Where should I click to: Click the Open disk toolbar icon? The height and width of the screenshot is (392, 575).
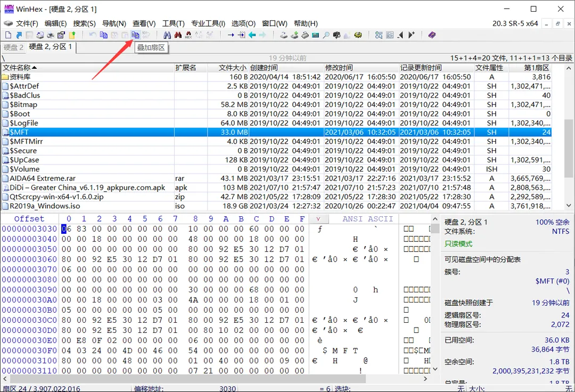pyautogui.click(x=283, y=35)
